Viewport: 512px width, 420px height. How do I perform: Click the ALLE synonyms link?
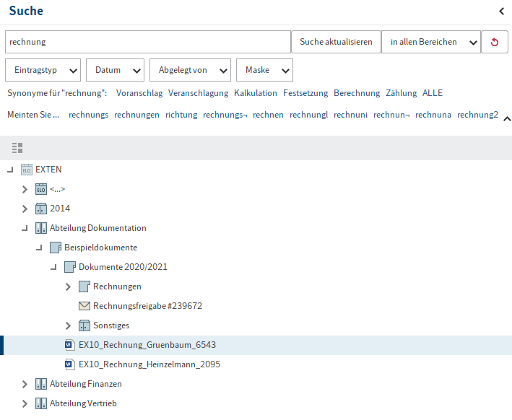pyautogui.click(x=433, y=93)
